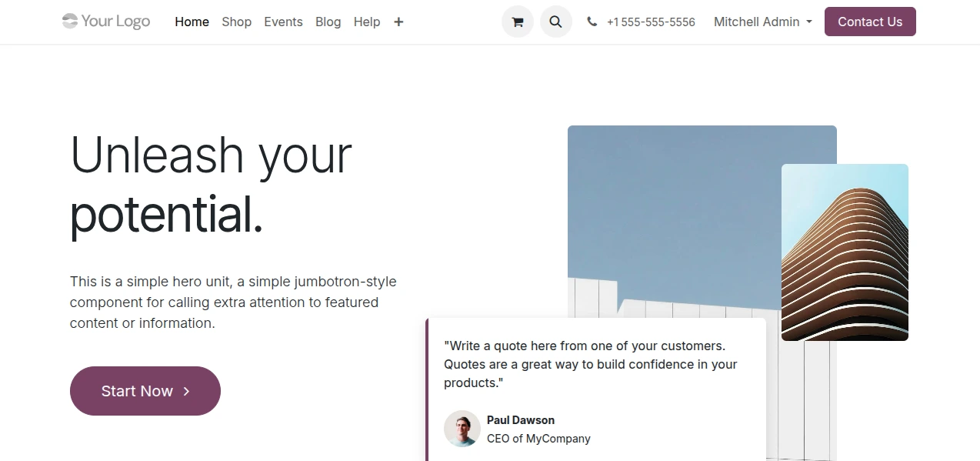Click the phone handset icon
This screenshot has width=980, height=461.
[592, 22]
